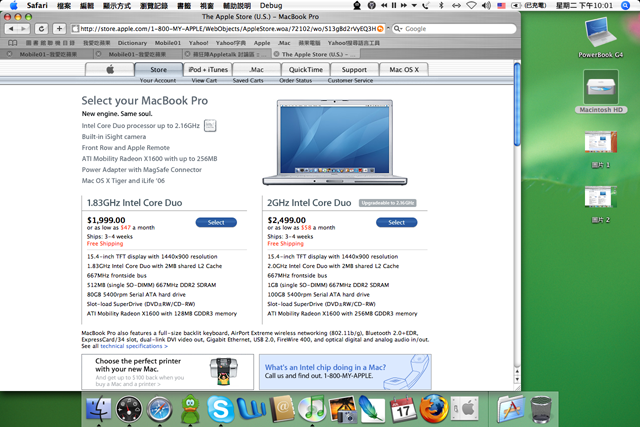Open Safari compass icon in Dock
The height and width of the screenshot is (427, 640).
[160, 409]
